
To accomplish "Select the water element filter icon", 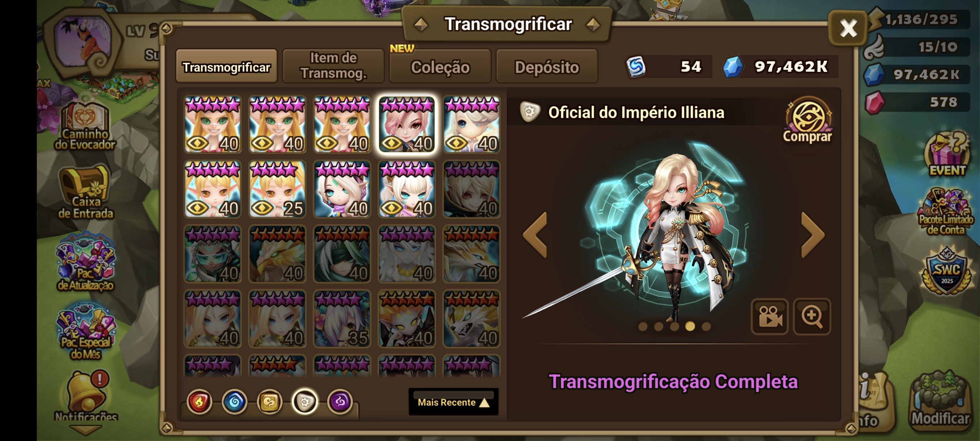I will click(x=235, y=402).
